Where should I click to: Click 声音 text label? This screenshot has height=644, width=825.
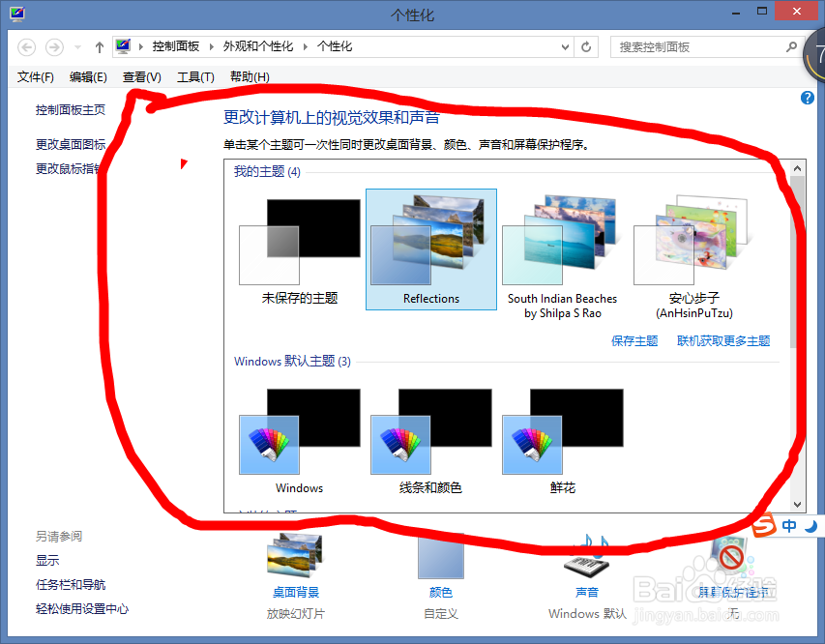(x=587, y=593)
